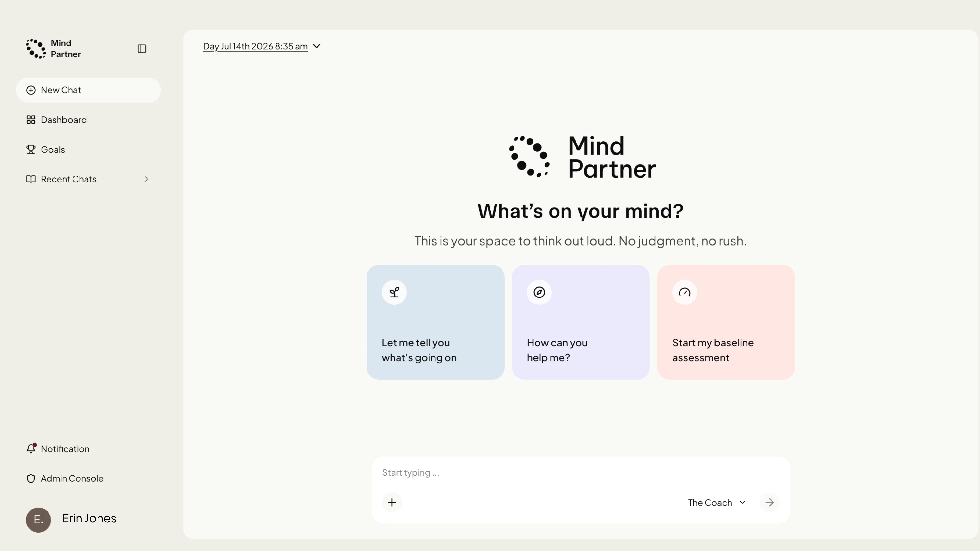Click the Day Jul 14th 2026 date link
Screen dimensions: 980x551
(x=255, y=46)
